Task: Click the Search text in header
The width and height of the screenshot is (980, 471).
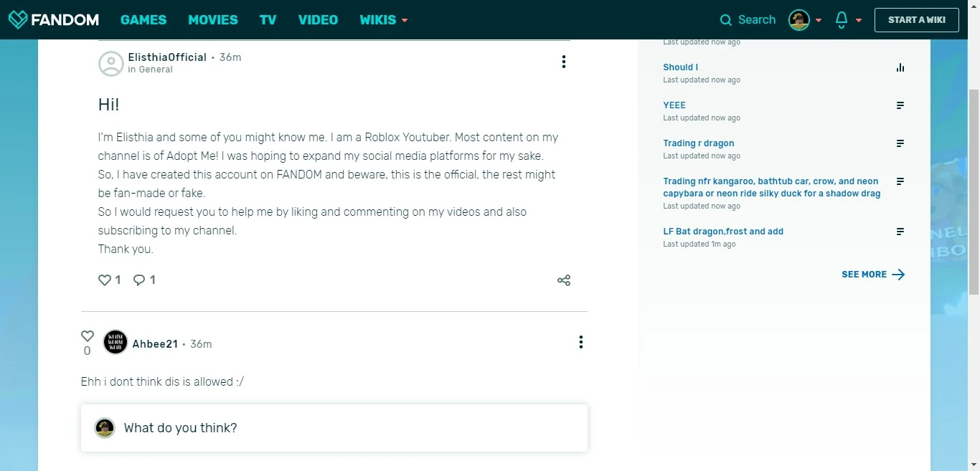Action: coord(757,20)
